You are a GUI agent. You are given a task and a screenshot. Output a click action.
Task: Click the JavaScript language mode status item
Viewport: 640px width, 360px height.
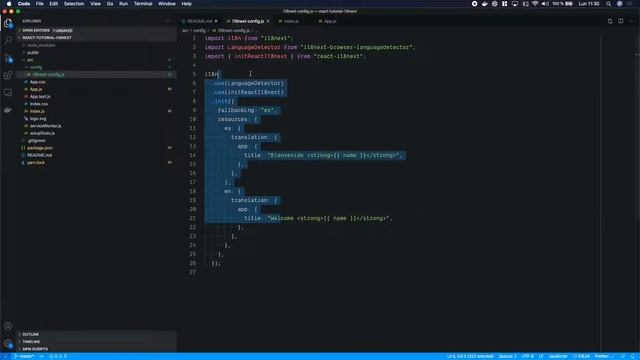pos(558,356)
